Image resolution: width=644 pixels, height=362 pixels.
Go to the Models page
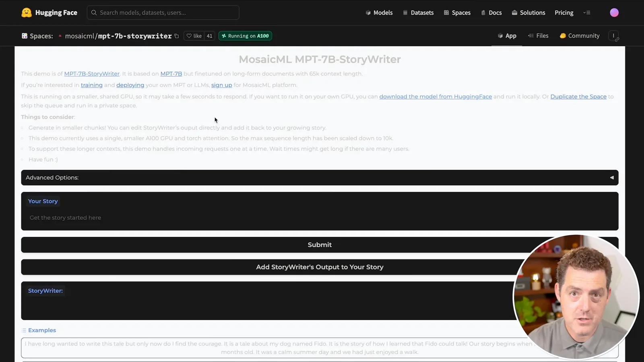click(x=379, y=12)
